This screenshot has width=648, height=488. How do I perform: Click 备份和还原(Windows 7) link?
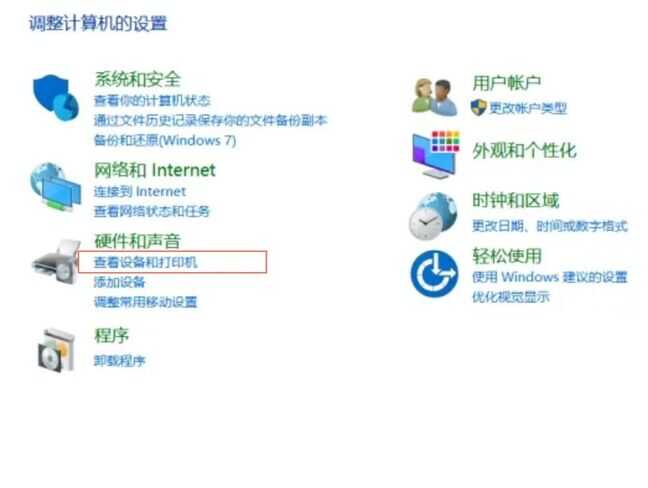tap(165, 140)
